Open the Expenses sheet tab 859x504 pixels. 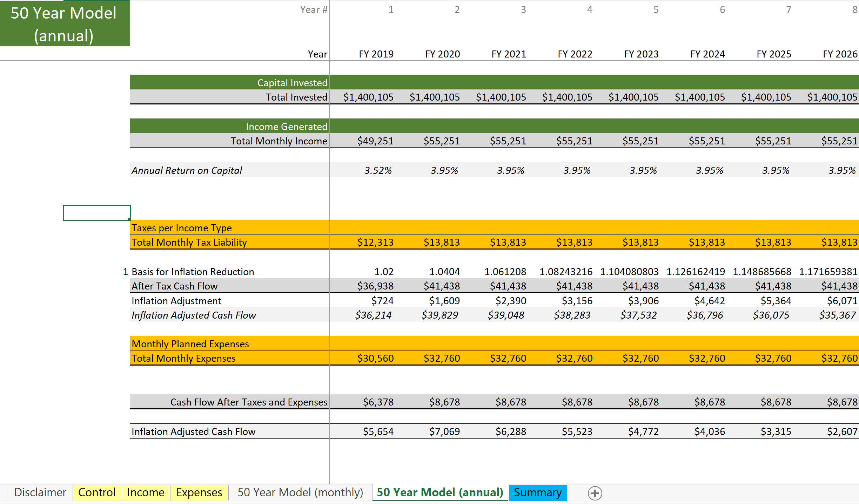coord(199,492)
